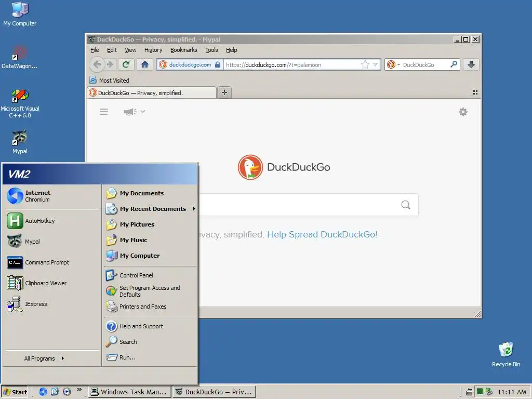Viewport: 532px width, 399px height.
Task: Open a new tab with plus button
Action: [x=224, y=92]
